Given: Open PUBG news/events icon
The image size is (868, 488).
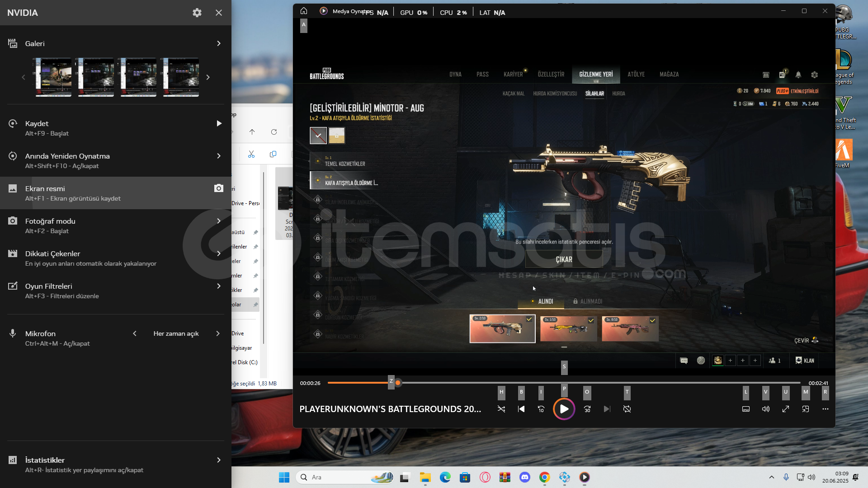Looking at the screenshot, I should (783, 75).
